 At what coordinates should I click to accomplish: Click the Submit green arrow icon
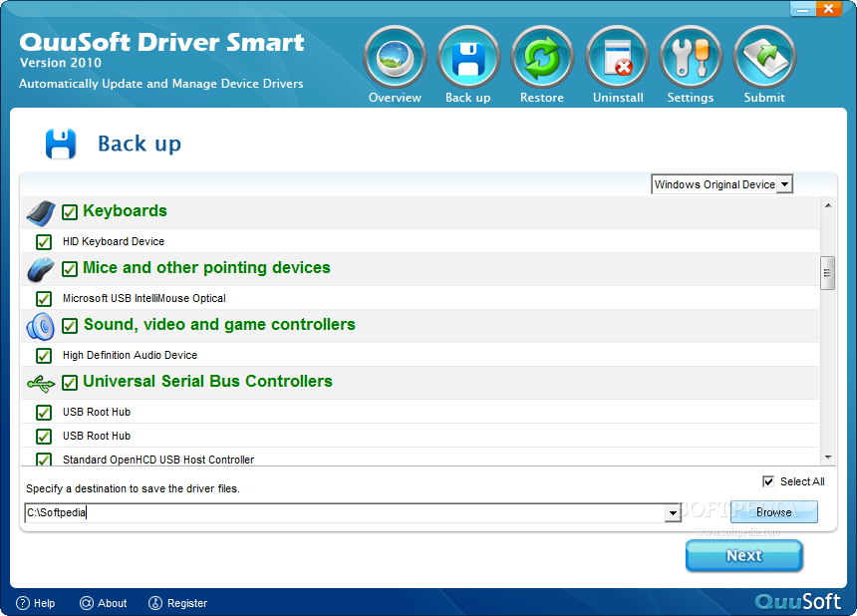764,58
